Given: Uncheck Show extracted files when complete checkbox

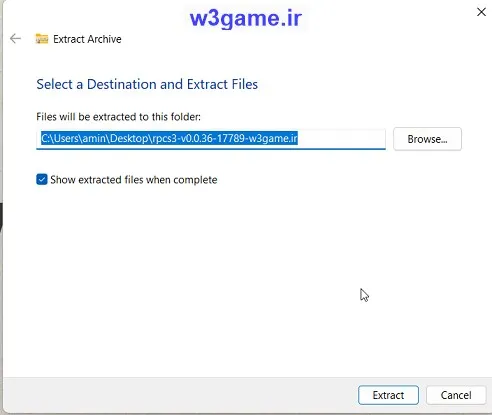Looking at the screenshot, I should (x=42, y=179).
